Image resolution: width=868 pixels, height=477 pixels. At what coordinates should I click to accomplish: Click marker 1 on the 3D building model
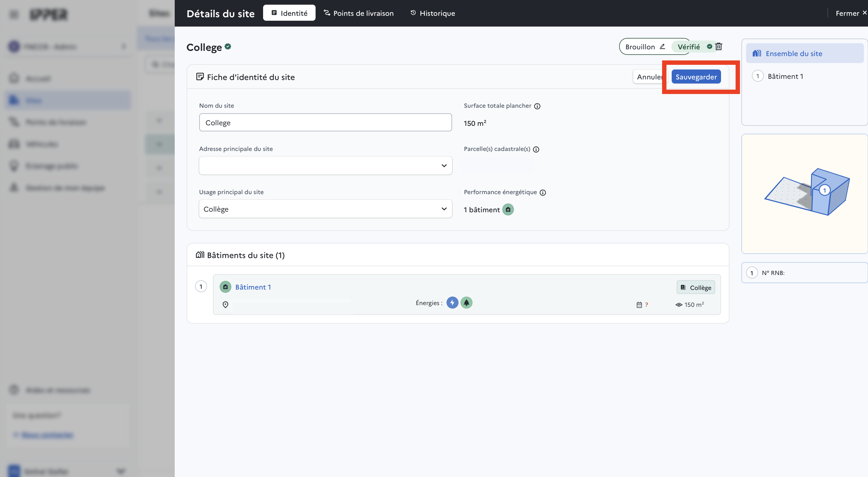point(824,191)
